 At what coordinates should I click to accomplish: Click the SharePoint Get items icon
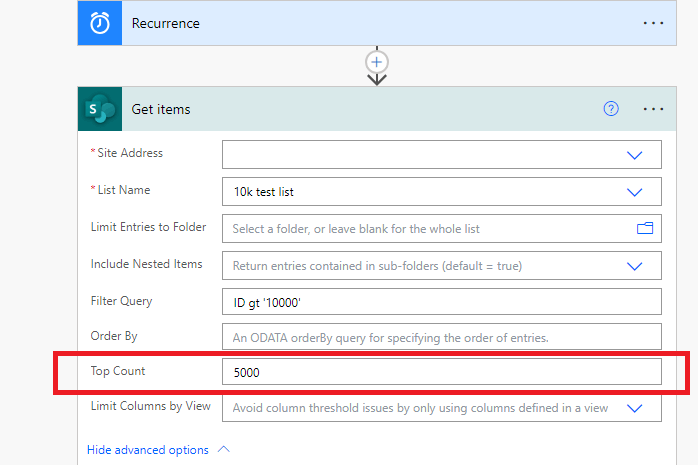(x=100, y=109)
